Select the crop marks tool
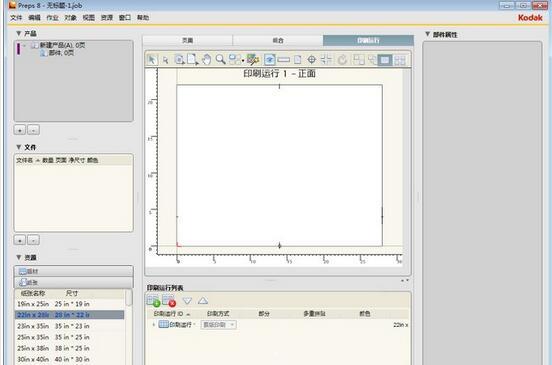 coord(326,59)
